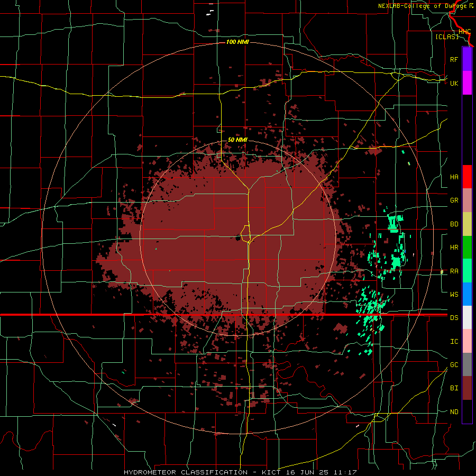This screenshot has height=476, width=476.
Task: Click the IC light pink legend swatch
Action: pos(467,341)
